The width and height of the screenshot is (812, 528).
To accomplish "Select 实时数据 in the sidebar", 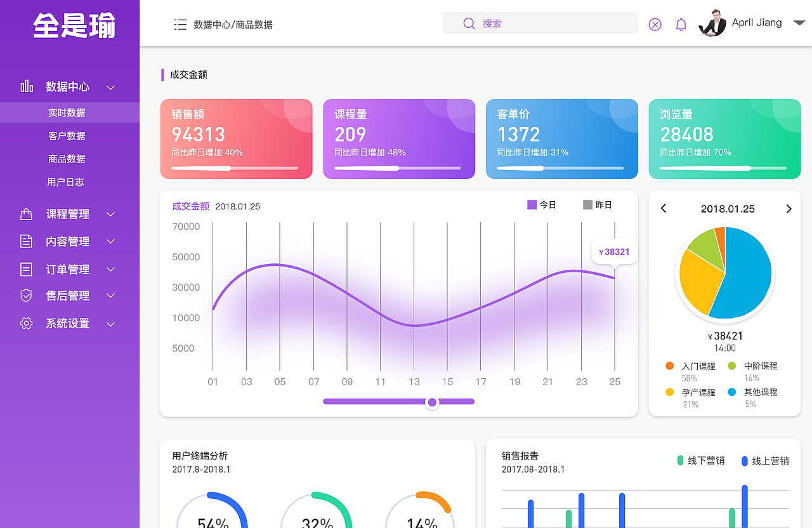I will [70, 112].
